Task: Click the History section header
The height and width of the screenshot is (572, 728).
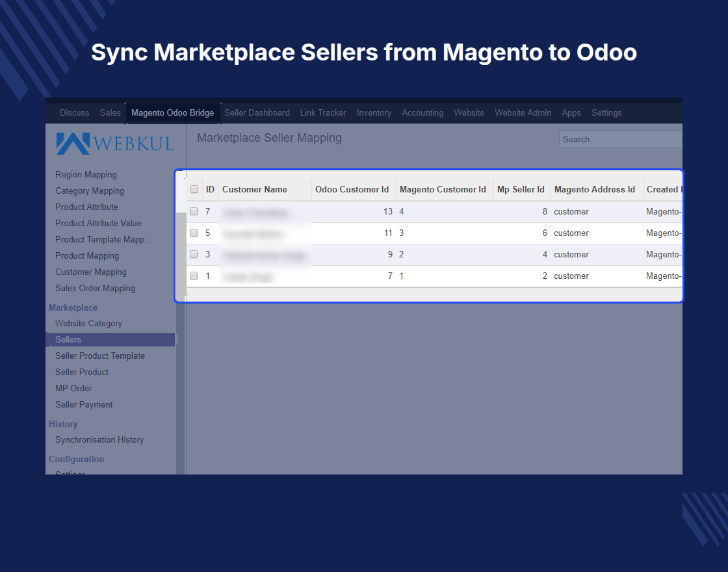Action: click(62, 424)
